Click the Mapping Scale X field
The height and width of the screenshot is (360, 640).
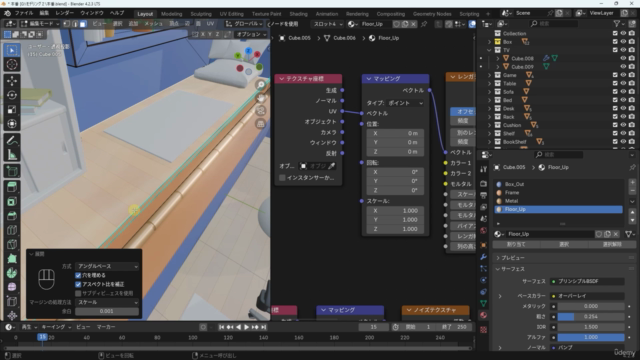[395, 211]
